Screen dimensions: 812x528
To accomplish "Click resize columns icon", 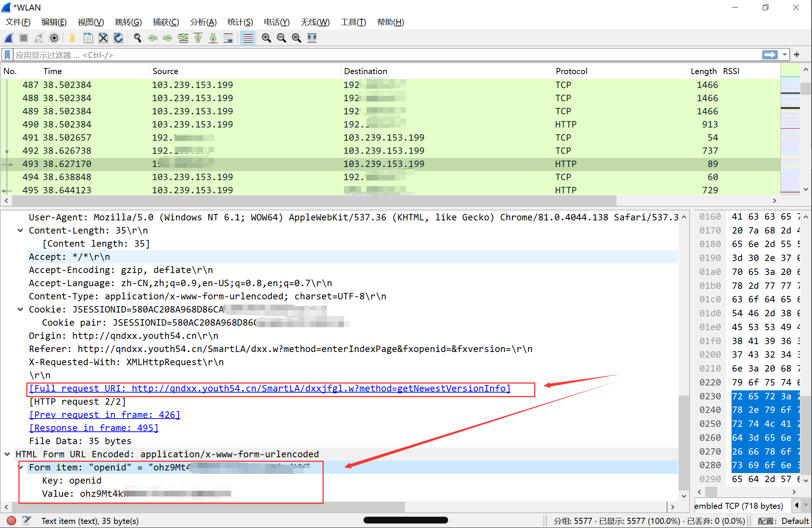I will click(312, 38).
